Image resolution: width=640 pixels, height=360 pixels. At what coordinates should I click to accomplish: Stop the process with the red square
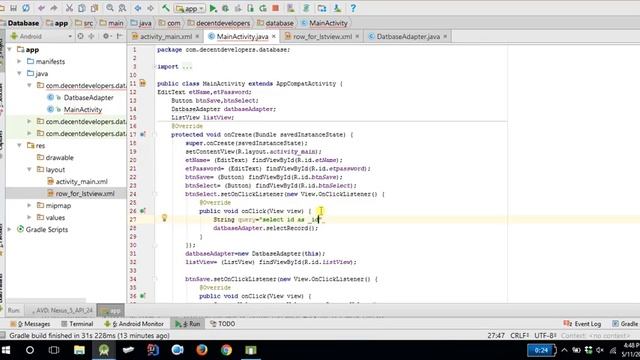(x=276, y=8)
